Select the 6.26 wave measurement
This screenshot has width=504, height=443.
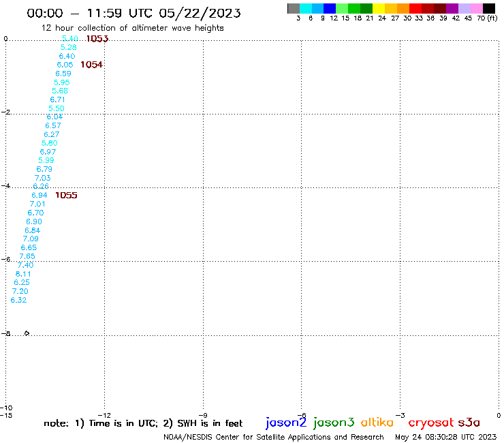[x=41, y=186]
